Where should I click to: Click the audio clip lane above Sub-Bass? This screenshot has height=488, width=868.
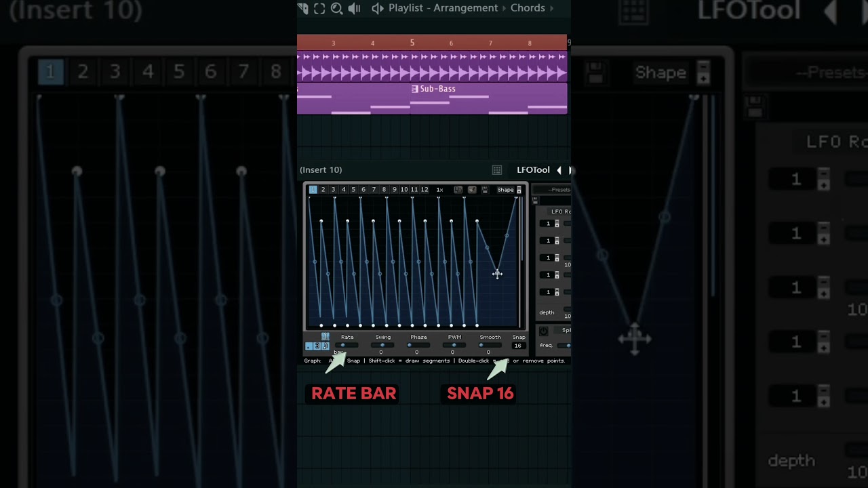(x=433, y=66)
